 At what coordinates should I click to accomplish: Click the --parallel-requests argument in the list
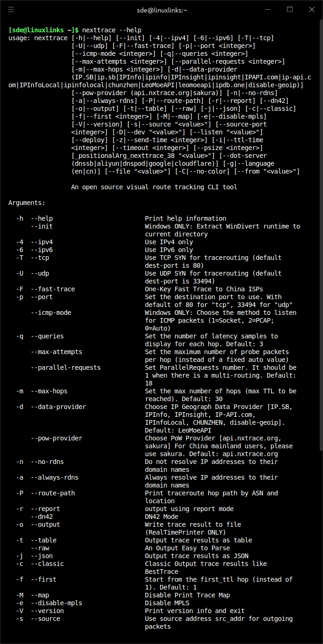66,367
